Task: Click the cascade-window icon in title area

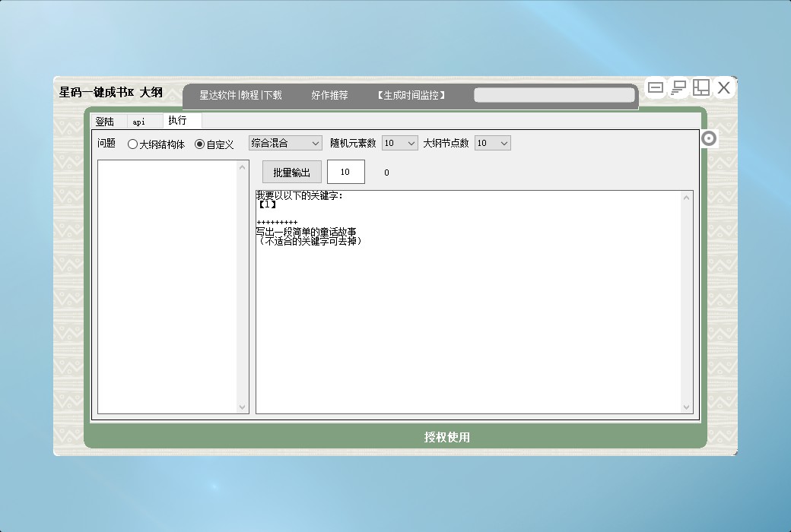Action: click(x=678, y=87)
